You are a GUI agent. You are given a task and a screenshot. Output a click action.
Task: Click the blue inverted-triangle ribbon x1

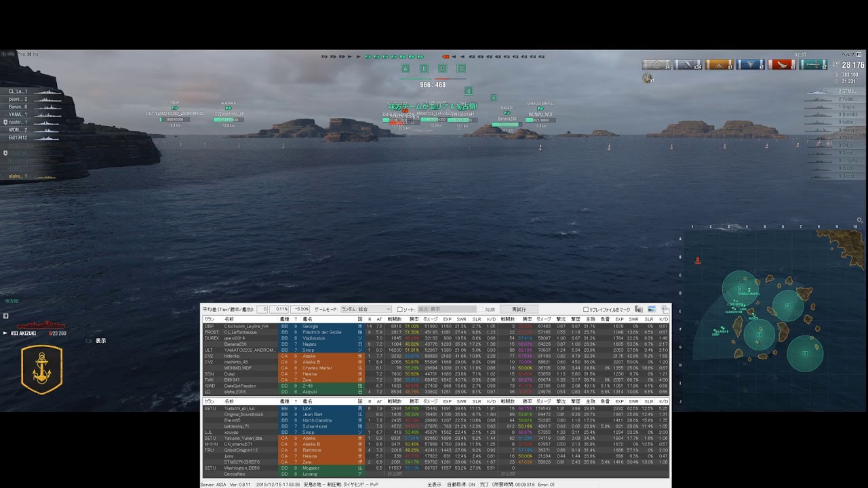749,64
